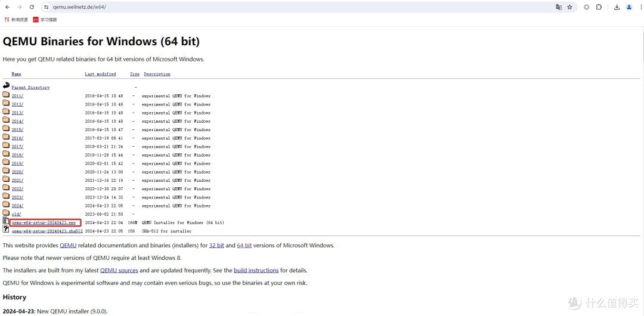Open qemu-w64-setup-20240423.sha512 link
Viewport: 644px width, 316px height.
point(47,231)
